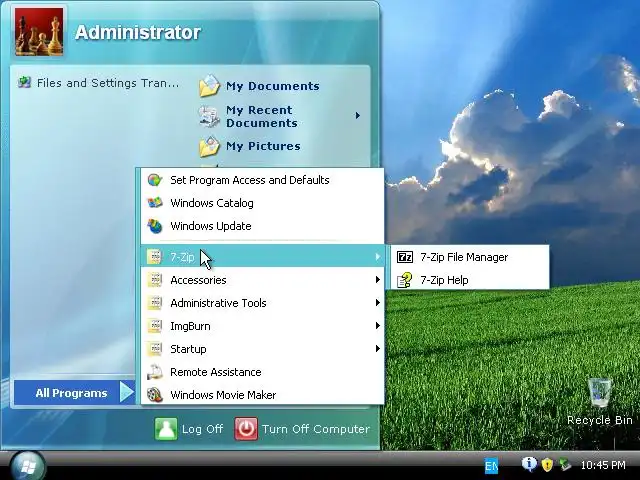Expand the ImgBurn submenu arrow
640x480 pixels.
coord(378,326)
